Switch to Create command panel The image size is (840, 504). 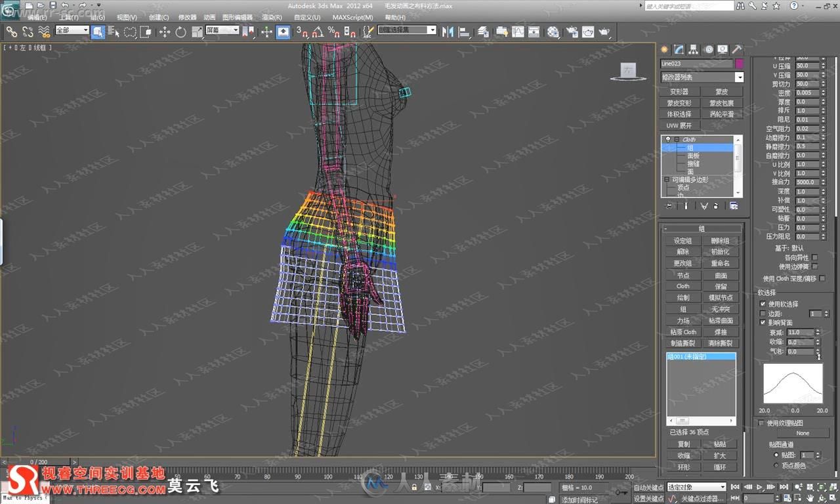click(665, 49)
